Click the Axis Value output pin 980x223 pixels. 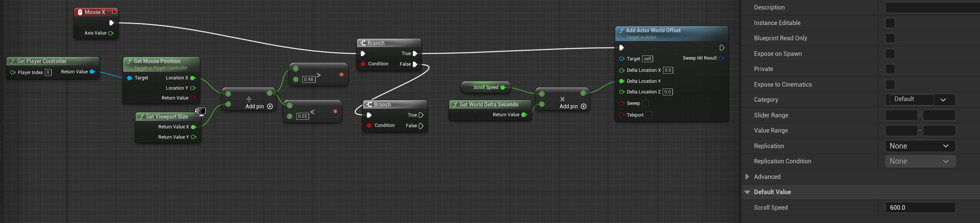point(111,33)
